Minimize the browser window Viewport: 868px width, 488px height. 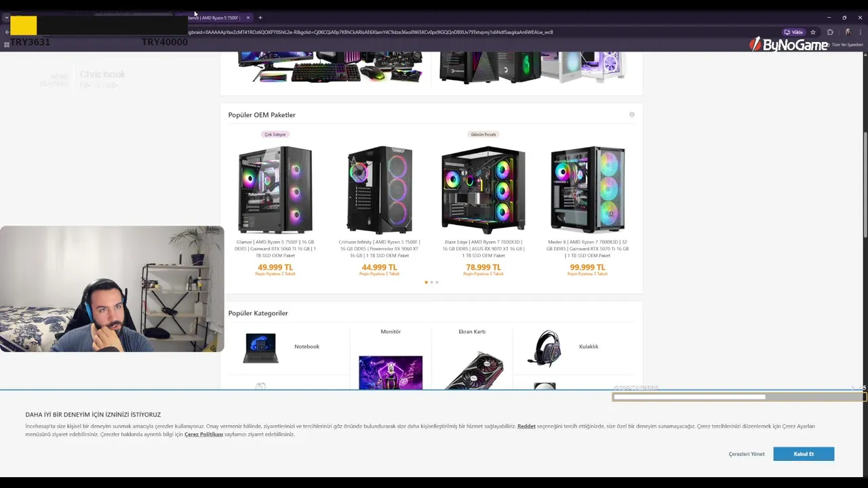[829, 18]
